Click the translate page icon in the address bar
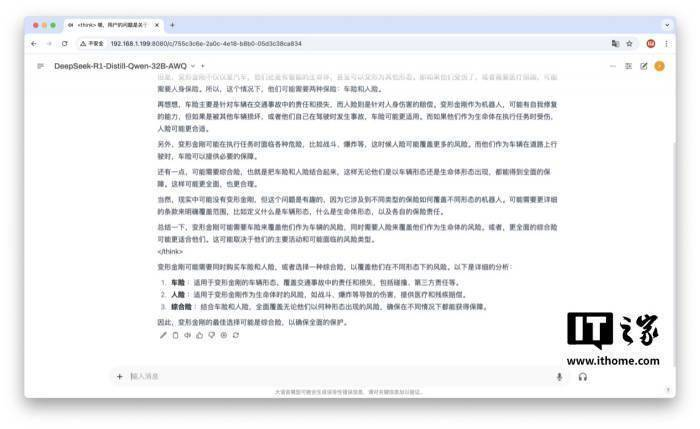700x429 pixels. click(615, 43)
